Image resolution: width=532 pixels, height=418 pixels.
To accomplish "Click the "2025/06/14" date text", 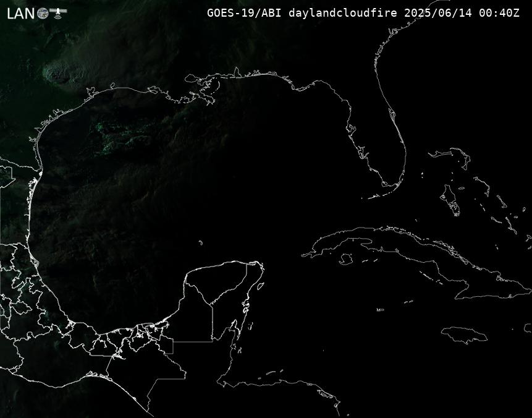I will pos(438,13).
